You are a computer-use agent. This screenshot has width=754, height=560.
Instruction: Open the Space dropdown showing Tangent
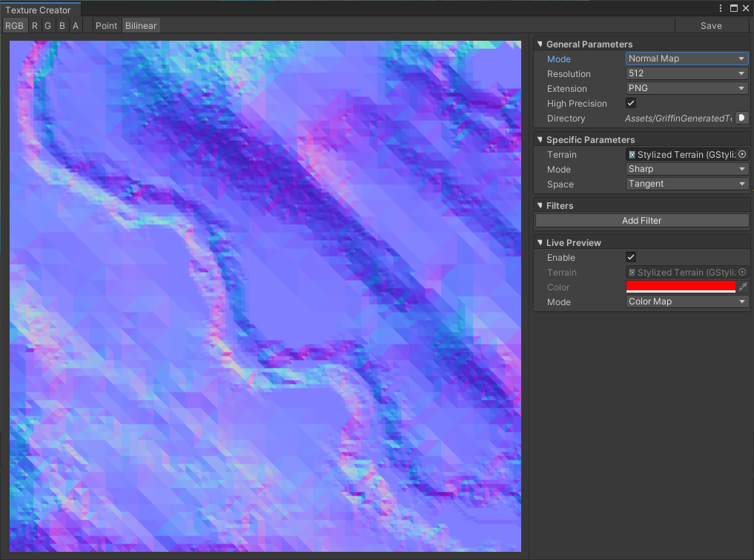coord(686,184)
